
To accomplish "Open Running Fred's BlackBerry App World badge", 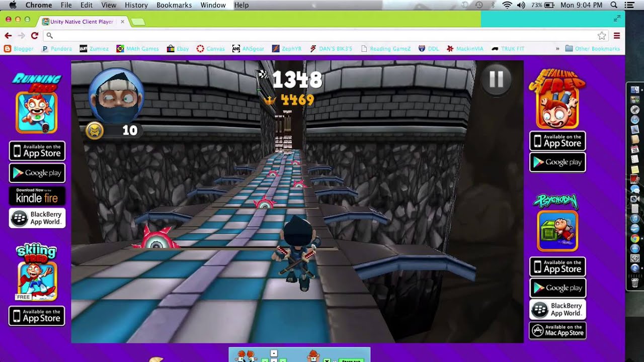I will (x=37, y=218).
